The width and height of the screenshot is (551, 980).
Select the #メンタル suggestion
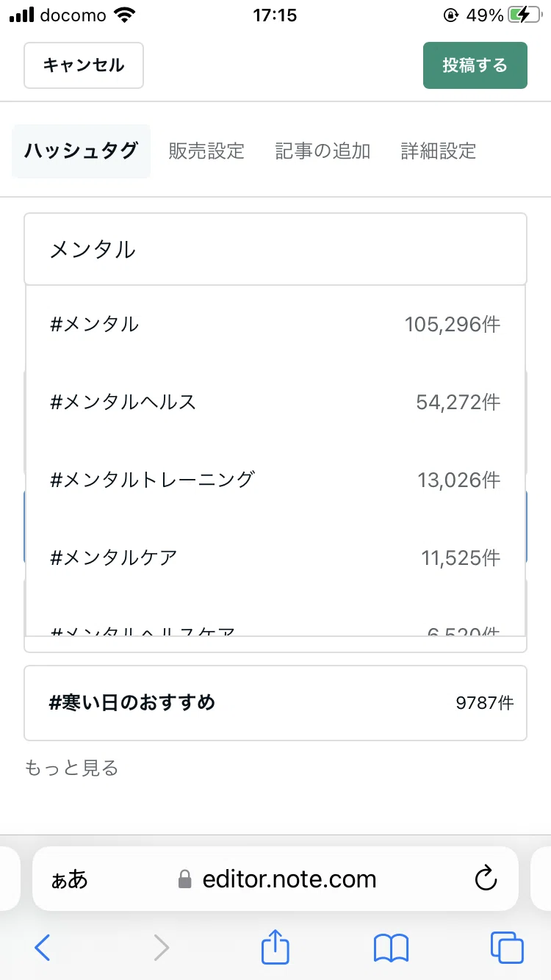tap(275, 324)
